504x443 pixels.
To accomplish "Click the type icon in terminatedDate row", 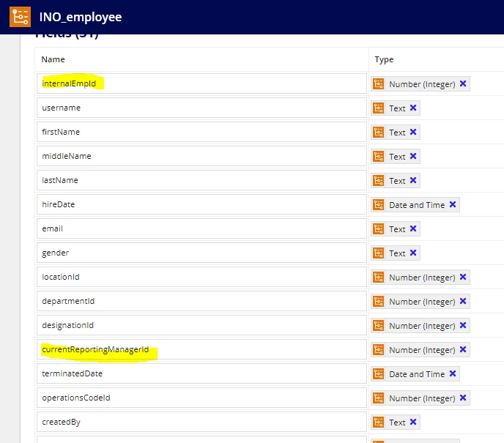I will [378, 374].
